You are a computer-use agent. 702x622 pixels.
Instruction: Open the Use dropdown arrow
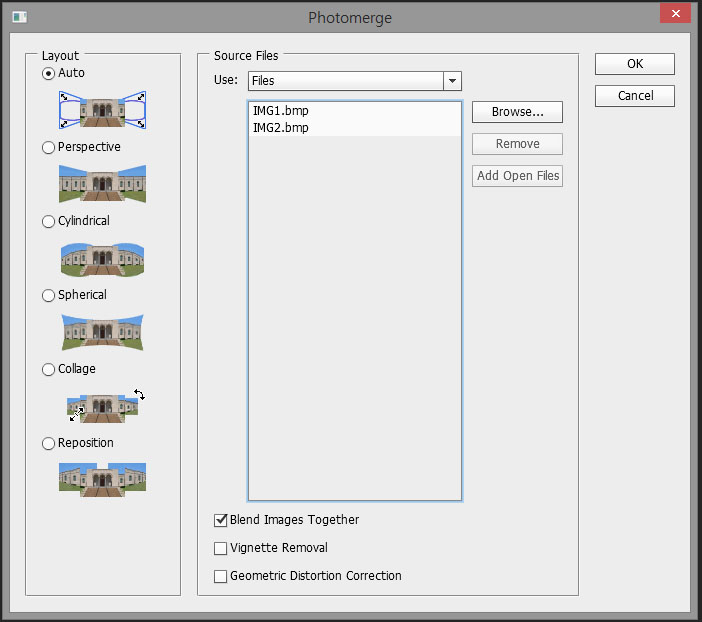[x=452, y=81]
